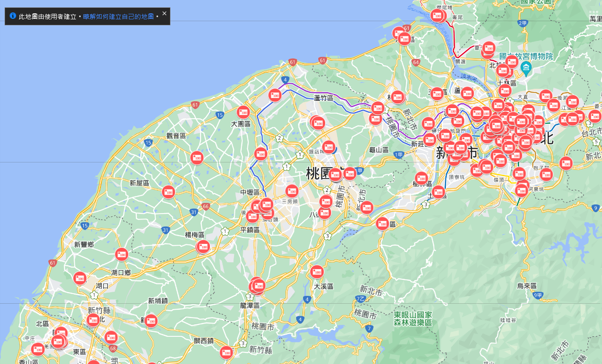The width and height of the screenshot is (602, 364).
Task: Open the marker above 大溪區 label
Action: [x=317, y=272]
